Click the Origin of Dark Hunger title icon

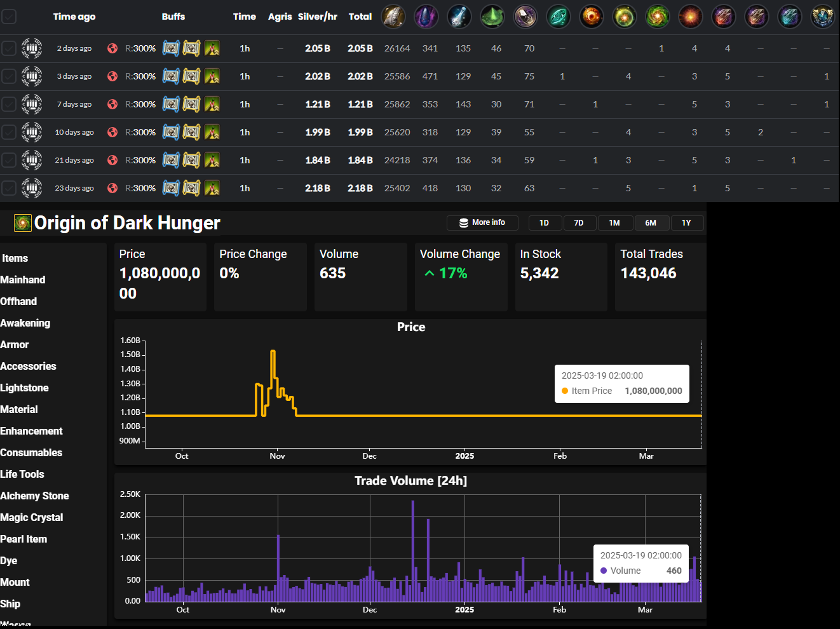pos(23,223)
